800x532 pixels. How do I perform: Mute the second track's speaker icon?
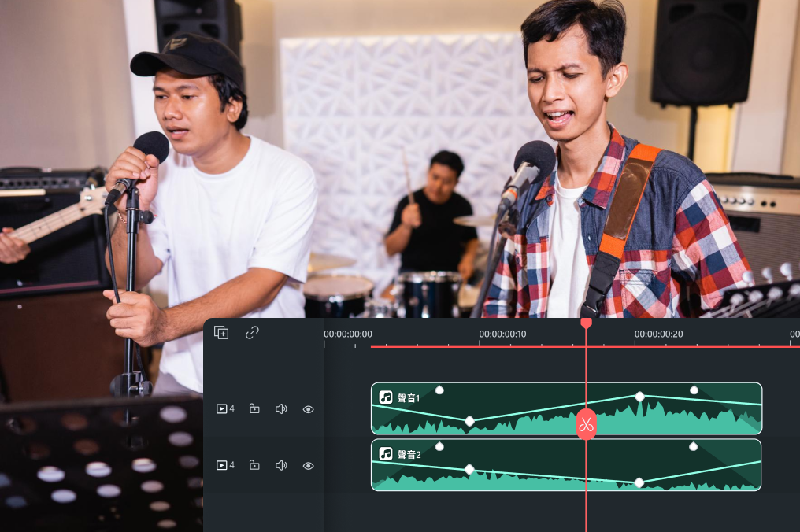(x=281, y=465)
